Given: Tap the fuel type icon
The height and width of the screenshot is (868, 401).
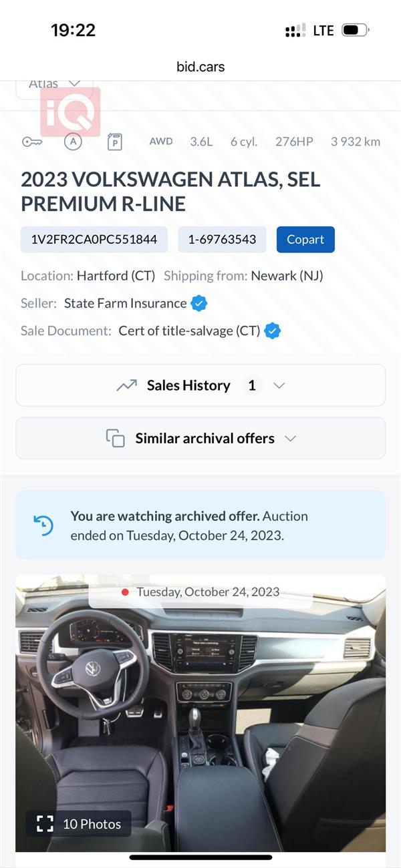Looking at the screenshot, I should pos(114,142).
